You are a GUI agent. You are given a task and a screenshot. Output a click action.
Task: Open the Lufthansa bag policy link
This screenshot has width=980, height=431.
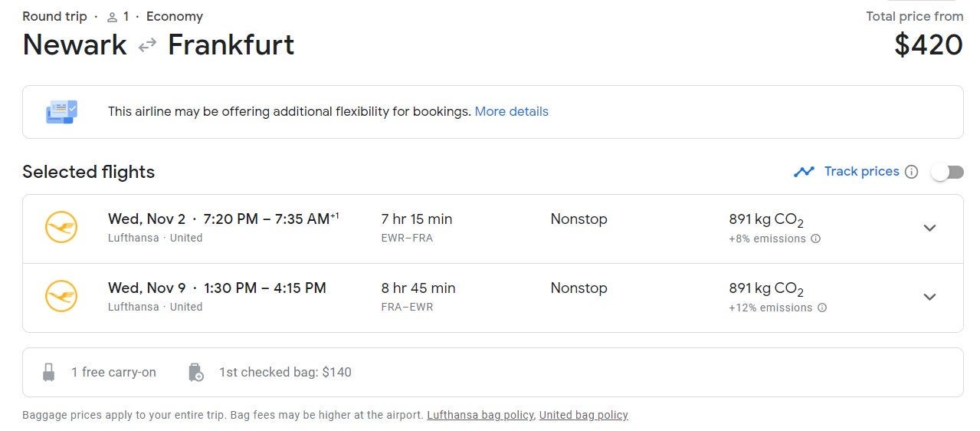coord(480,415)
